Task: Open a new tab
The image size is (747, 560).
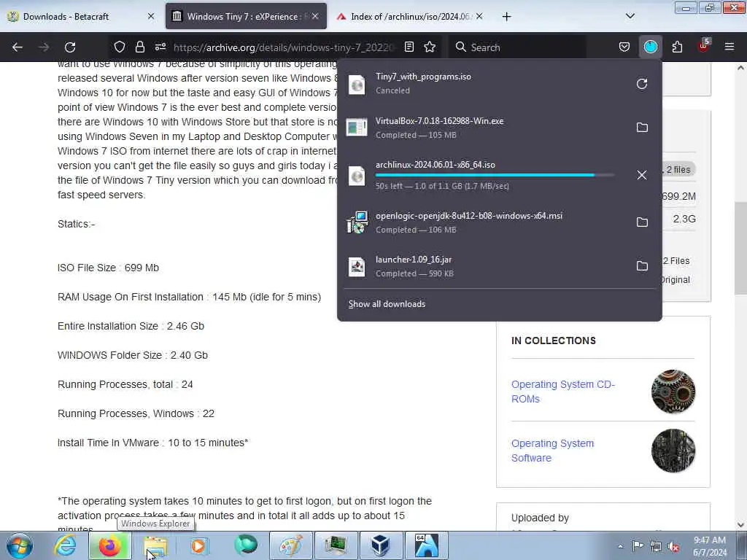Action: coord(506,17)
